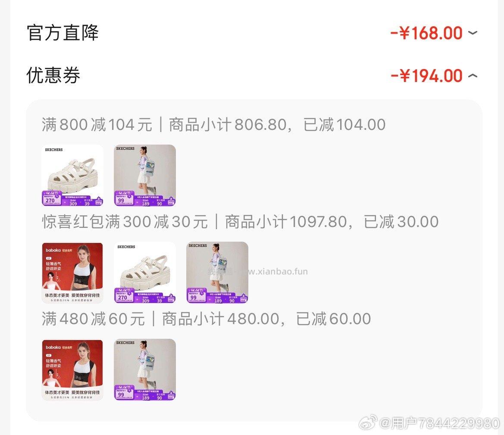Click the 满800减104元 coupon description
504x435 pixels.
point(97,125)
